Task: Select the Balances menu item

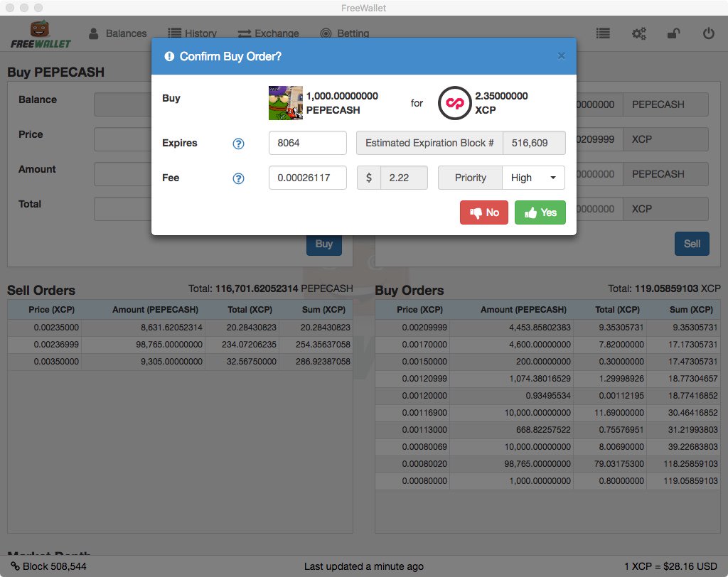Action: (x=128, y=33)
